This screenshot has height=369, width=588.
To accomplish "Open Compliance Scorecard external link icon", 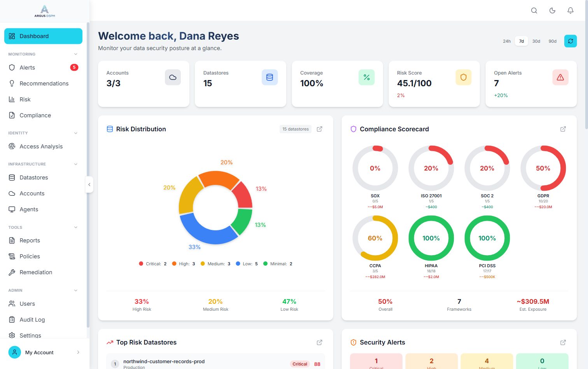I will (x=563, y=129).
